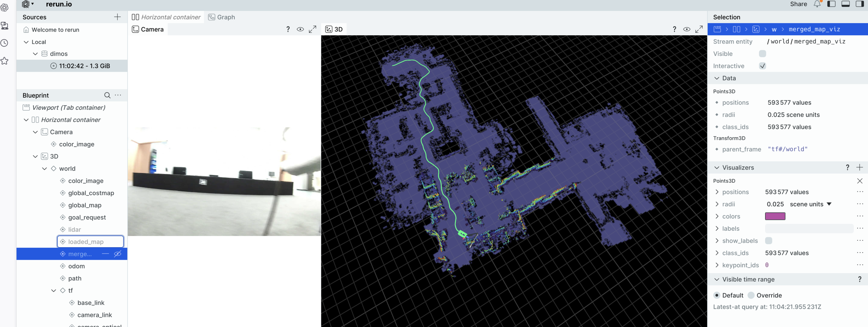Click the viewport icon in selection breadcrumb
This screenshot has height=327, width=868.
pyautogui.click(x=717, y=29)
